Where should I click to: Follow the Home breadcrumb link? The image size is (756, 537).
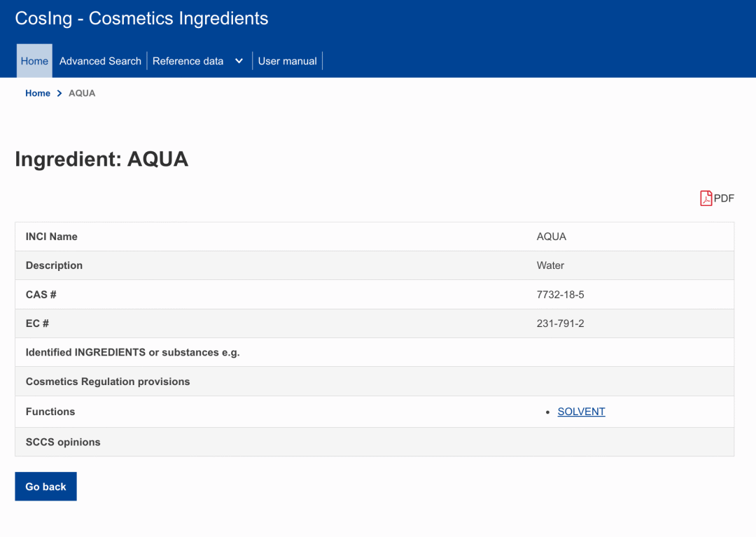(x=38, y=93)
